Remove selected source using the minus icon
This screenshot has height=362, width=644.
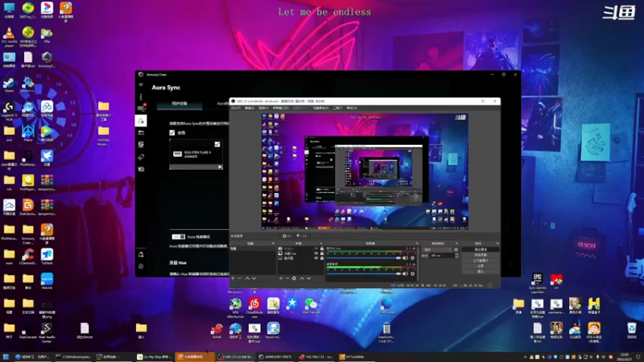click(x=287, y=278)
